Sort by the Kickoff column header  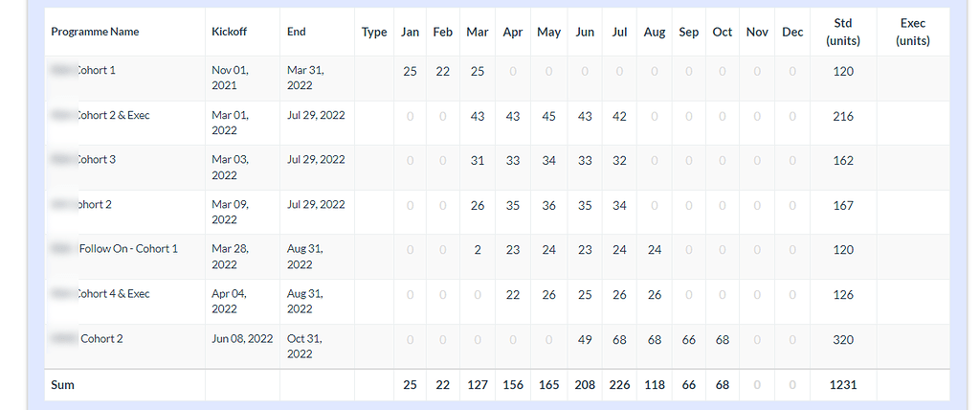[x=229, y=32]
